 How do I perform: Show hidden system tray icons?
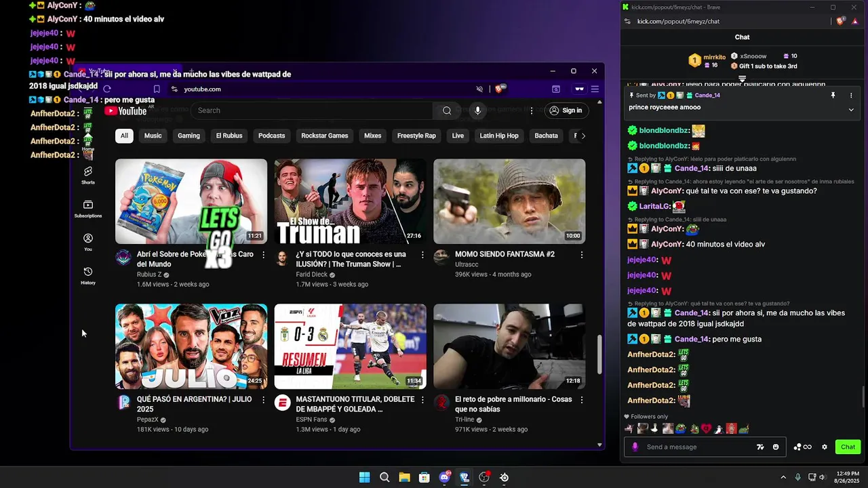(783, 477)
